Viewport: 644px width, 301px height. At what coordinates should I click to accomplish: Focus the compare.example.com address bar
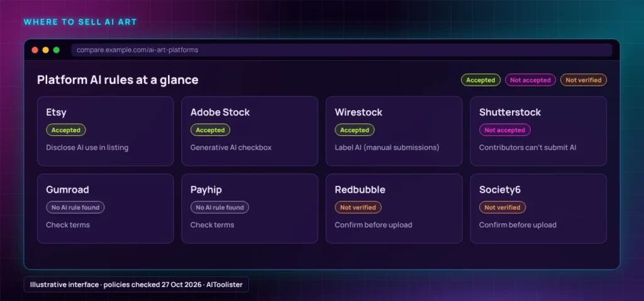tap(341, 50)
